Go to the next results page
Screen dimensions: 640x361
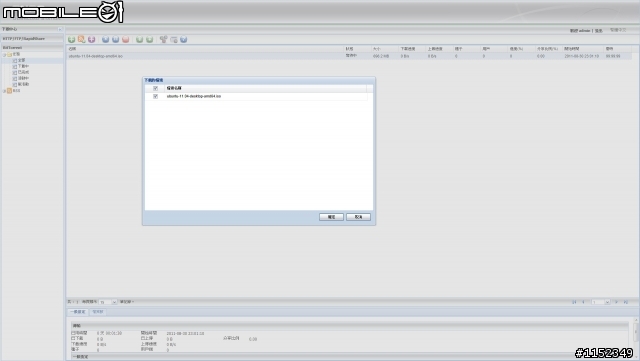(616, 302)
